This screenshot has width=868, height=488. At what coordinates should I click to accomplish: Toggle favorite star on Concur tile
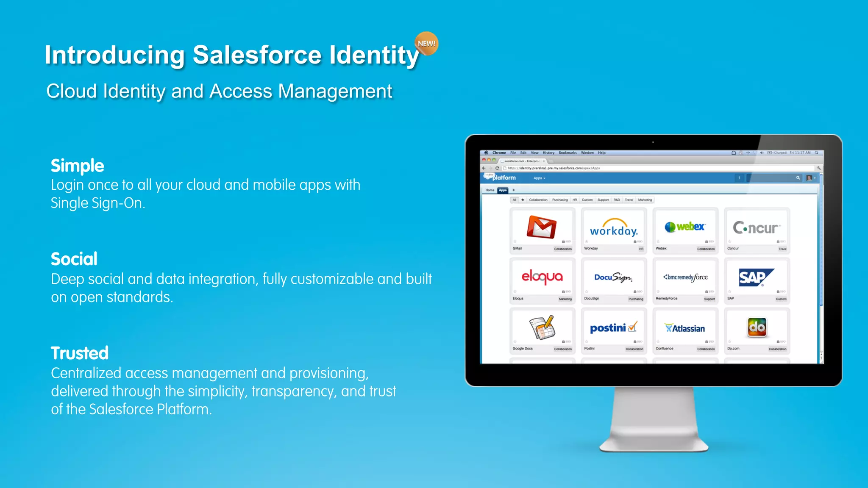pos(730,241)
